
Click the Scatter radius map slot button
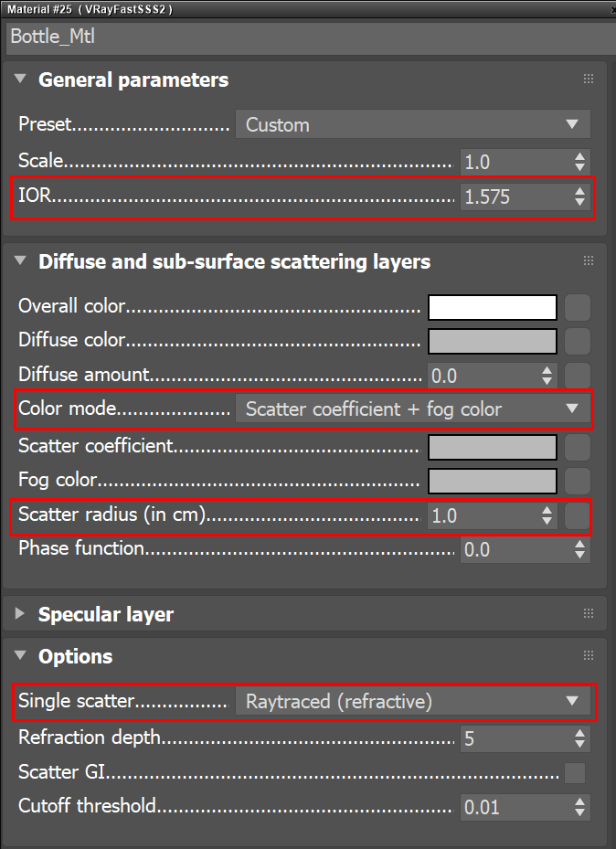[x=577, y=515]
